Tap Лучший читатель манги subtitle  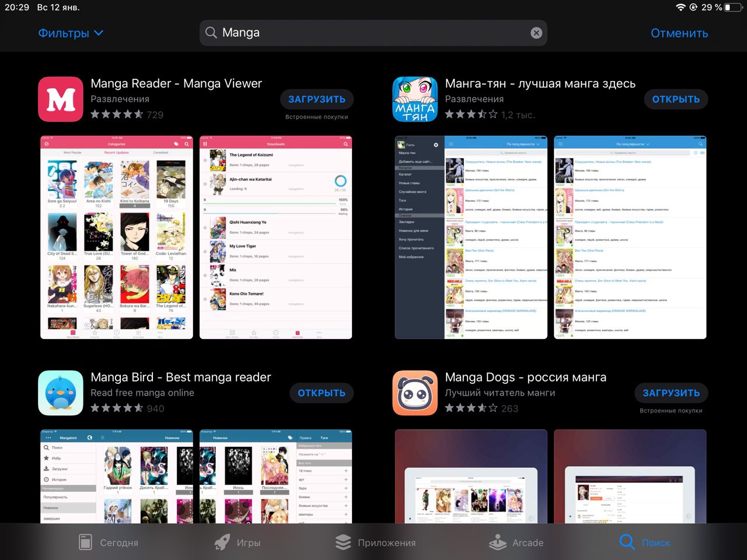pyautogui.click(x=500, y=393)
